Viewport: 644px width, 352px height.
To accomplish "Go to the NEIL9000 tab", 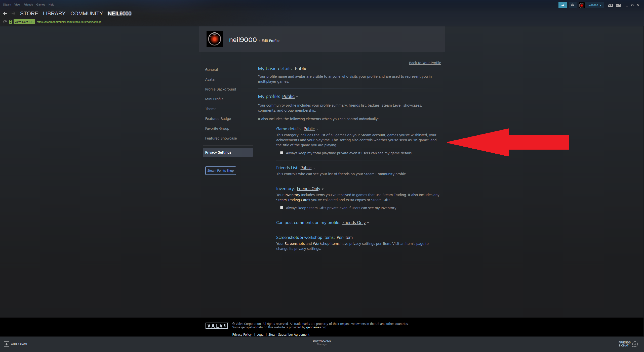I will coord(119,14).
